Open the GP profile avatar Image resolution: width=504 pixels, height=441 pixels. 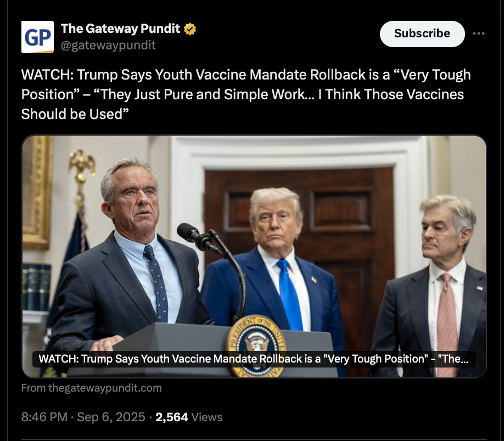(x=37, y=37)
